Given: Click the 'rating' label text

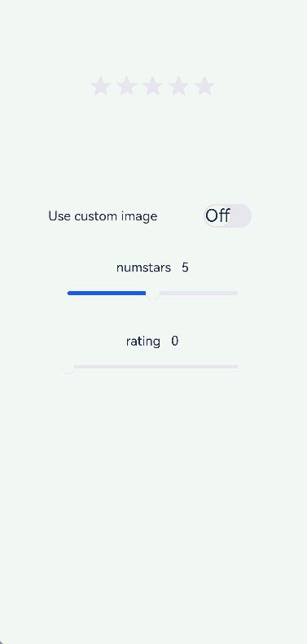Looking at the screenshot, I should click(x=143, y=342).
